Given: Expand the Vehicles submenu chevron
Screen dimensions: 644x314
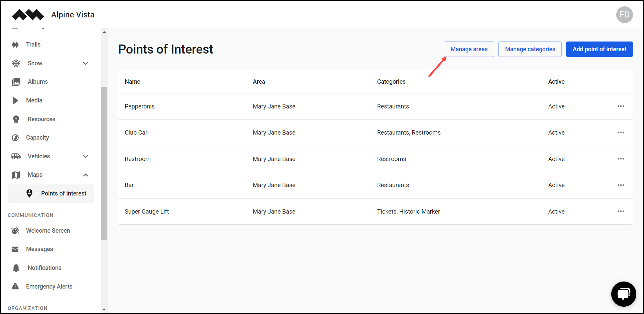Looking at the screenshot, I should (x=86, y=156).
